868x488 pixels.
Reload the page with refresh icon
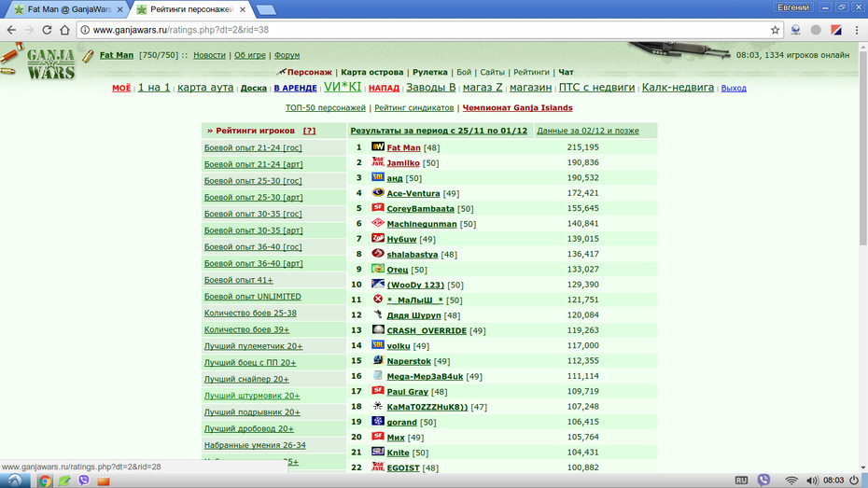coord(47,30)
